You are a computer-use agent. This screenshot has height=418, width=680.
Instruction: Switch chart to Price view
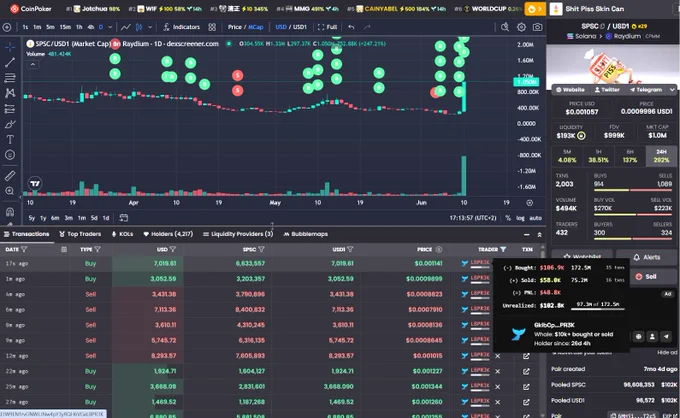tap(235, 27)
